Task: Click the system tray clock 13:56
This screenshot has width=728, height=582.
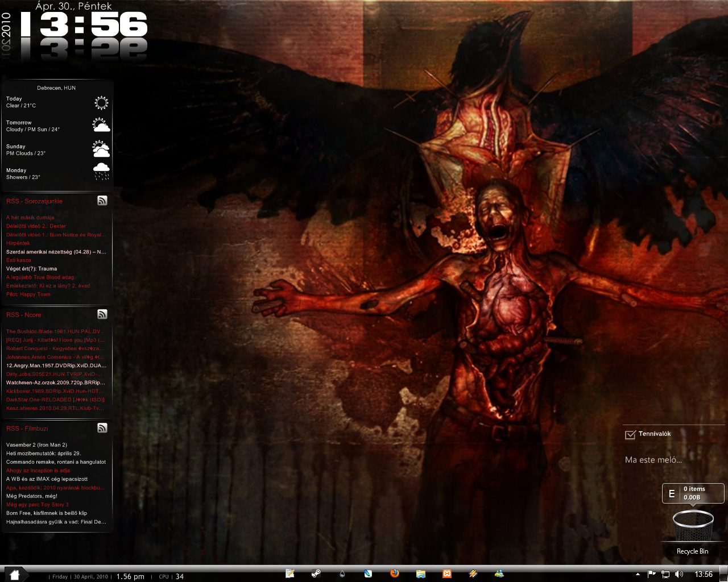Action: 704,574
